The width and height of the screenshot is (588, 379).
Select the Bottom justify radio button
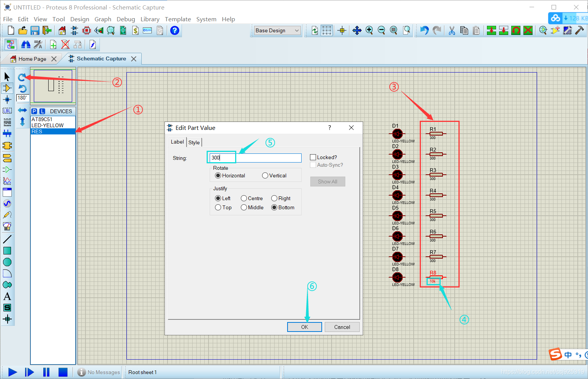(x=274, y=207)
